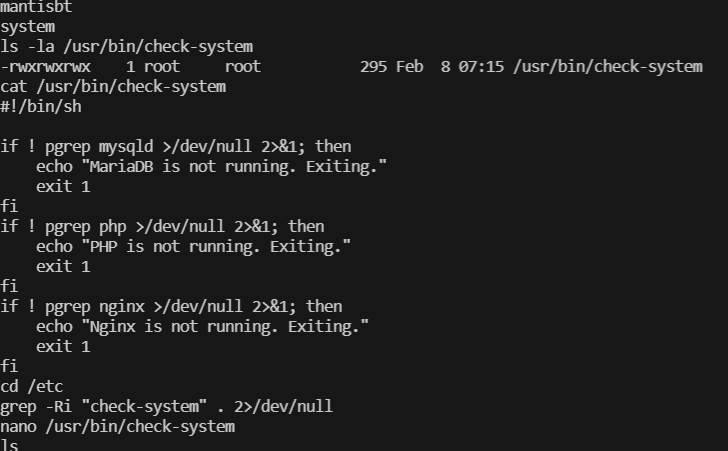Click the '#!/bin/sh' shebang line

(41, 107)
